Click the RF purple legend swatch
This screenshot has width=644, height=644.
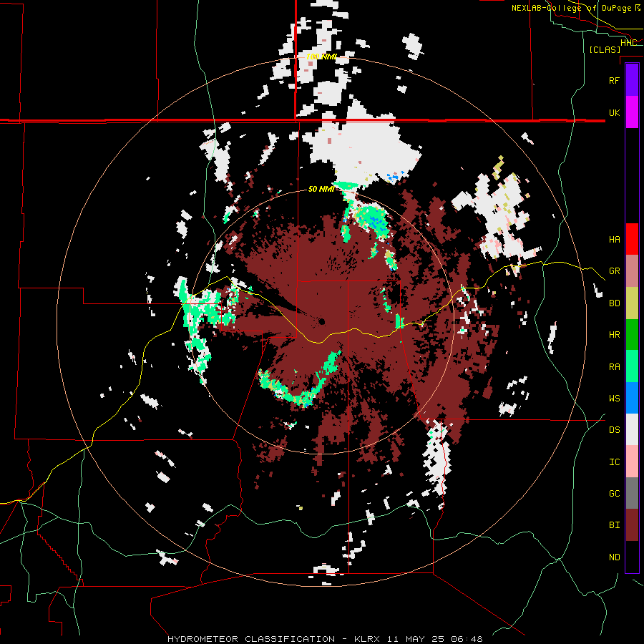(632, 80)
